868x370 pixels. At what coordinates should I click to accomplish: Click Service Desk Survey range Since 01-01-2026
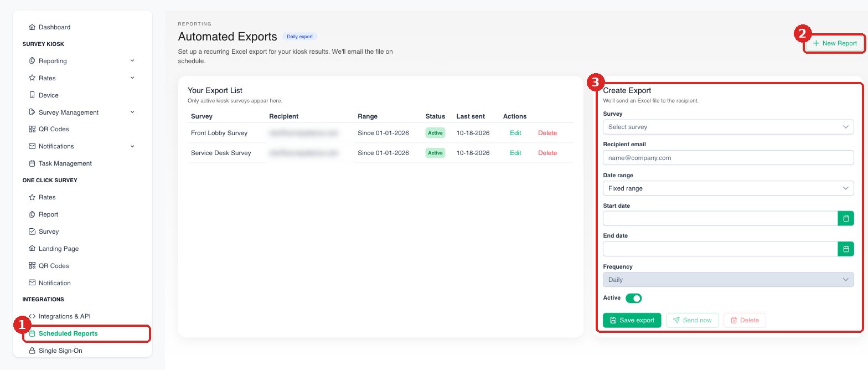[383, 153]
